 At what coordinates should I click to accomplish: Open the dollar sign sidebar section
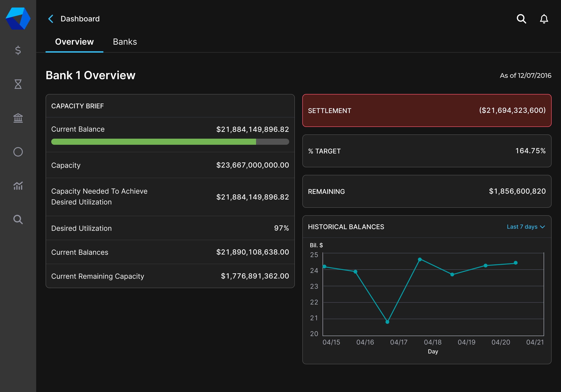click(x=18, y=50)
